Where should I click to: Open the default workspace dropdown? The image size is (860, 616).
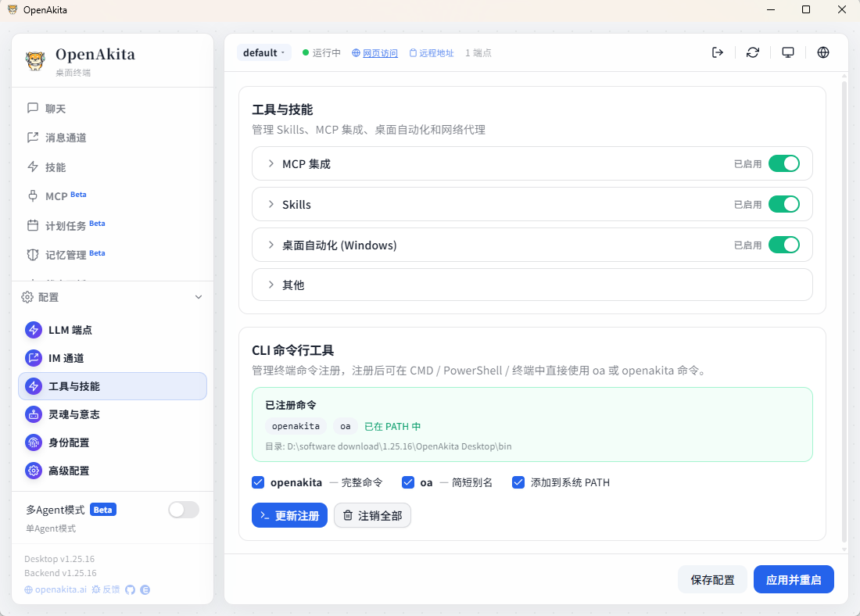click(263, 52)
